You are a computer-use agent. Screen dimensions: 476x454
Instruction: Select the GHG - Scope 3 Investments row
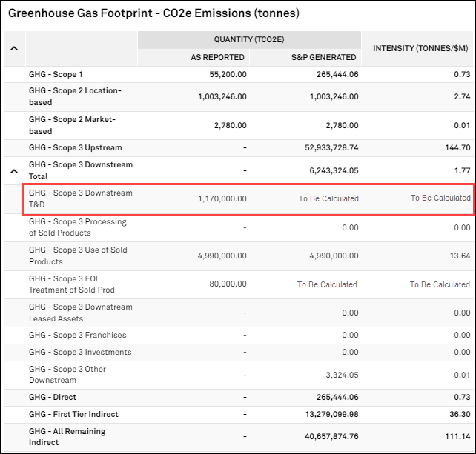(80, 353)
